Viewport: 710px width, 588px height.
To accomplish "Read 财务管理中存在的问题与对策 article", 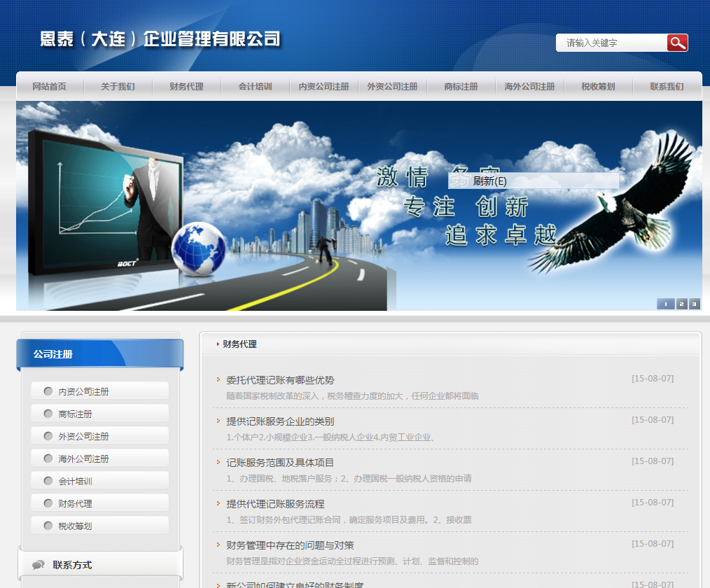I will pyautogui.click(x=290, y=545).
